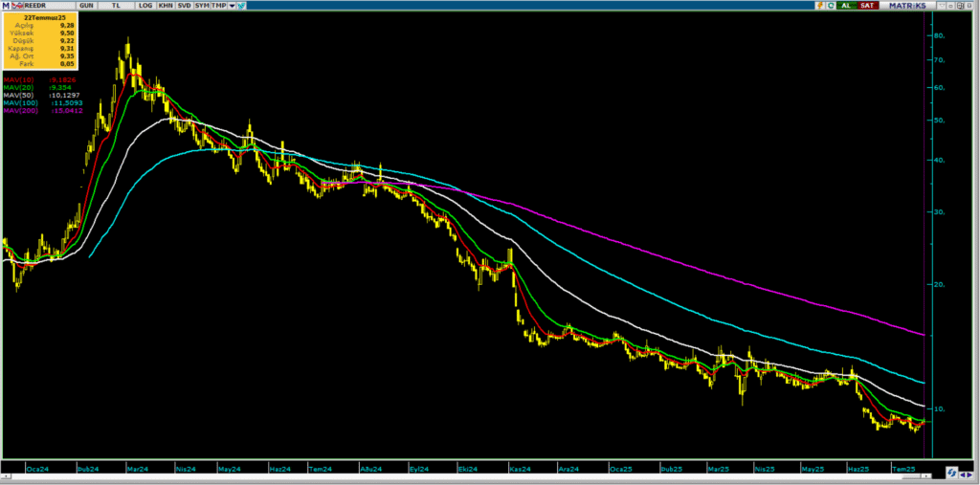Viewport: 980px width, 485px height.
Task: Click the green C refresh icon
Action: 831,6
